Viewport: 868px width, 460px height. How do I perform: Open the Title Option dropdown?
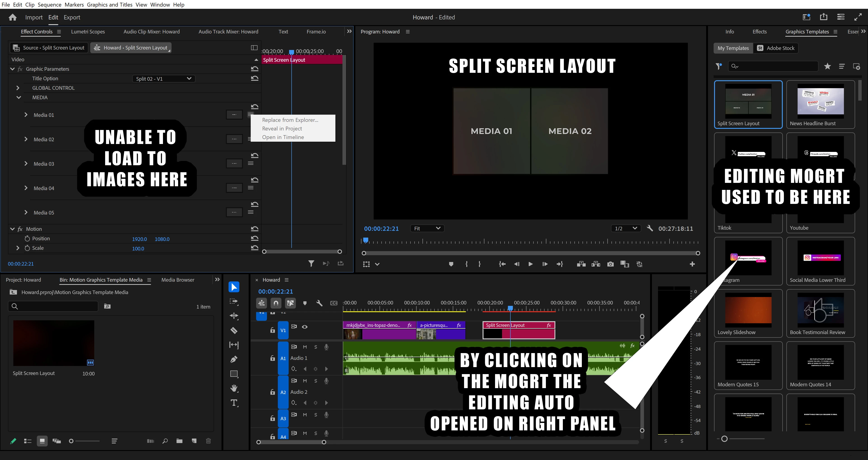[x=164, y=78]
